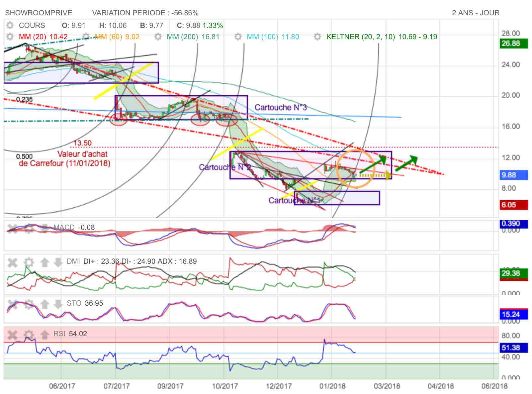Open settings gear beside COURS

pos(10,25)
